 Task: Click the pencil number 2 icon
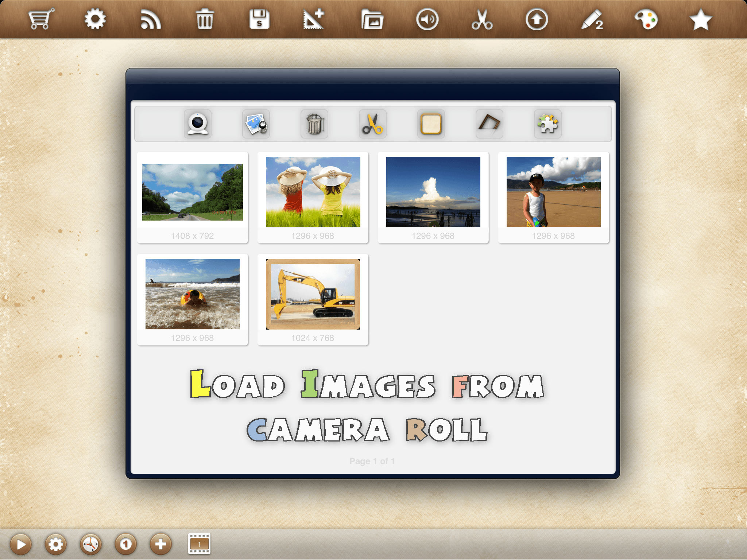click(592, 20)
